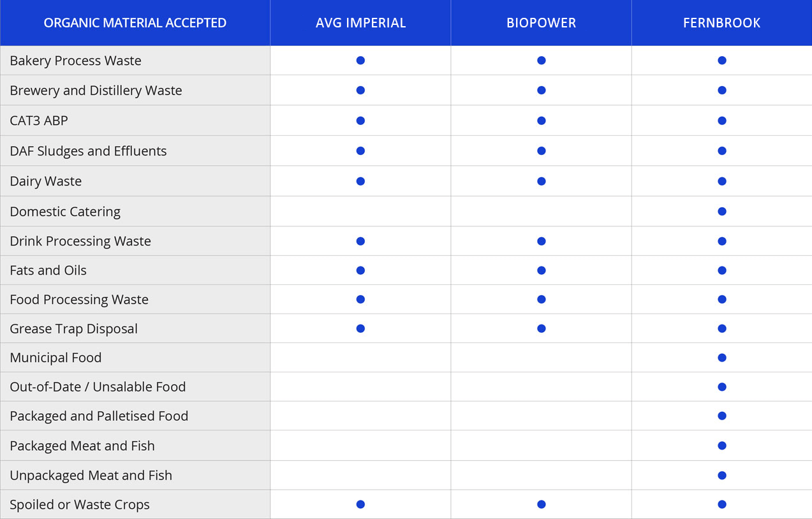The height and width of the screenshot is (519, 812).
Task: Click the Fernbrook dot for Packaged Meat and Fish
Action: click(722, 446)
